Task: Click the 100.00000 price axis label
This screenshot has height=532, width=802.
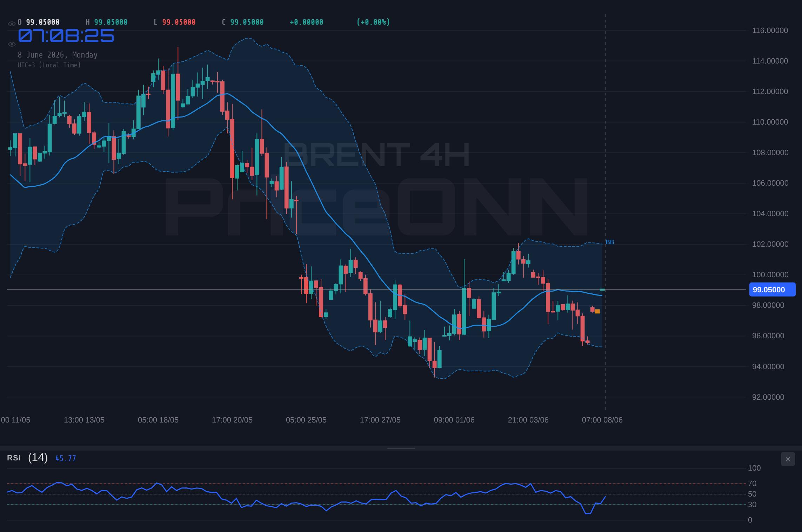Action: tap(770, 275)
